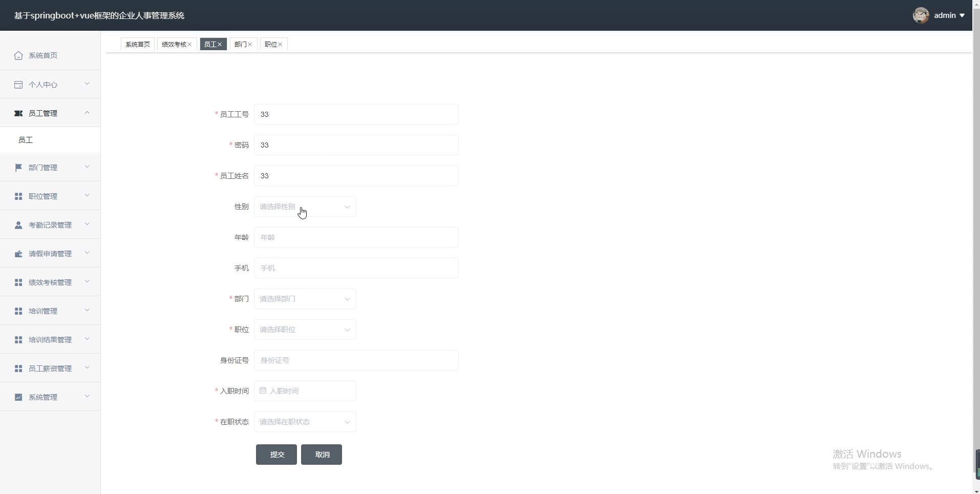The width and height of the screenshot is (980, 494).
Task: Click the 密码 input field
Action: pyautogui.click(x=356, y=145)
